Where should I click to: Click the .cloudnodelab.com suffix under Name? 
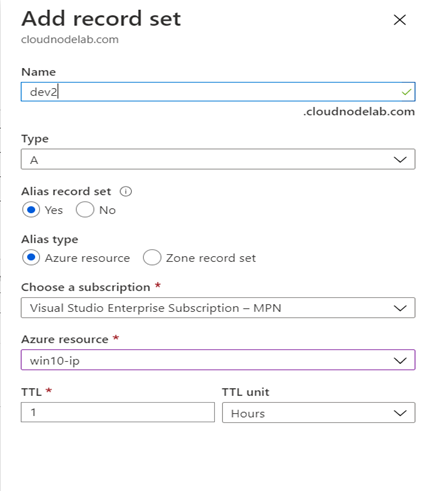(x=359, y=112)
